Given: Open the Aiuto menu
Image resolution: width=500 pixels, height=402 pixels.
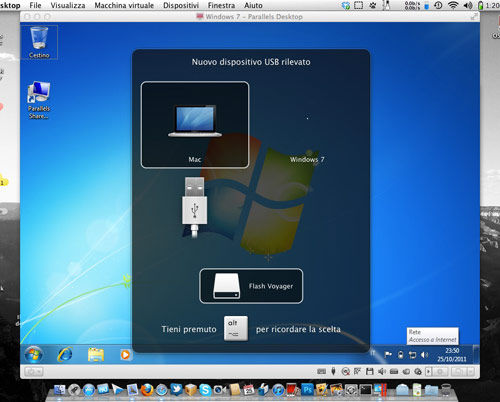Looking at the screenshot, I should click(x=253, y=5).
